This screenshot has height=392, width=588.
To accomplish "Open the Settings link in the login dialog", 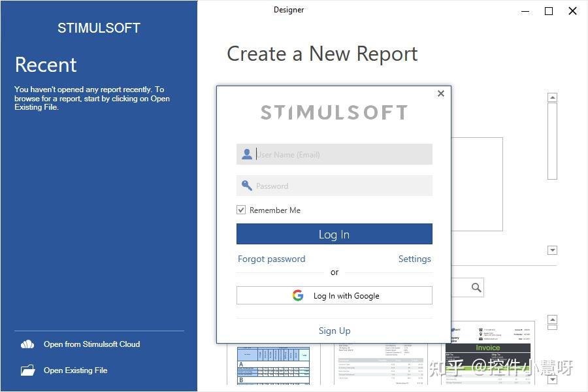I will (x=415, y=259).
